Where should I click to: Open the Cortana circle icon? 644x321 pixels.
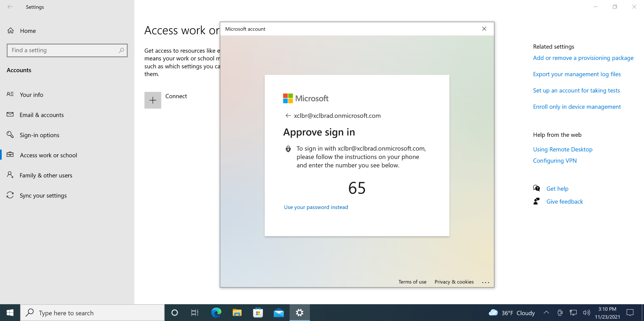click(x=174, y=313)
